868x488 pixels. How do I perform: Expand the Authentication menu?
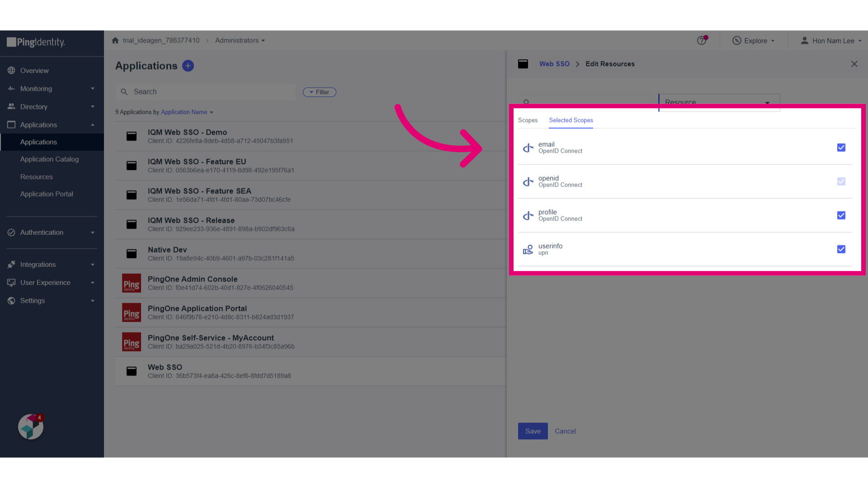tap(93, 232)
